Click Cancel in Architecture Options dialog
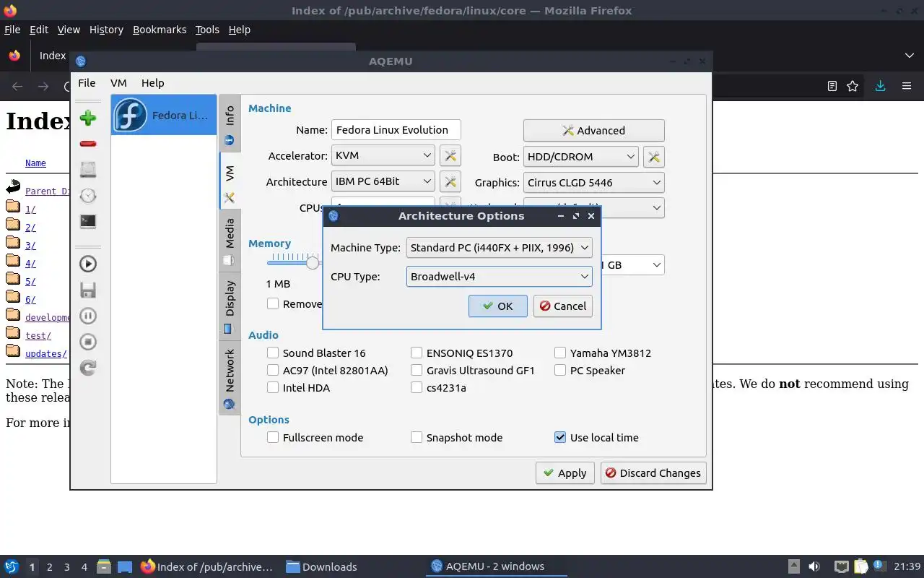 (563, 306)
